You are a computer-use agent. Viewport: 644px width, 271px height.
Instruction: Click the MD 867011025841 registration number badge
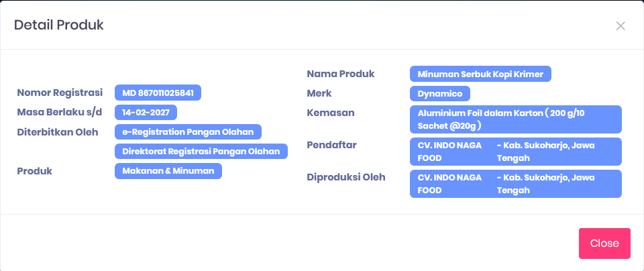pyautogui.click(x=158, y=93)
